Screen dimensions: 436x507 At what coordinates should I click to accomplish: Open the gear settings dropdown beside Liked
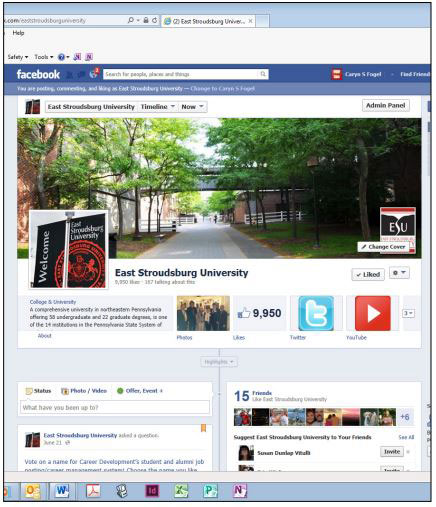point(399,273)
